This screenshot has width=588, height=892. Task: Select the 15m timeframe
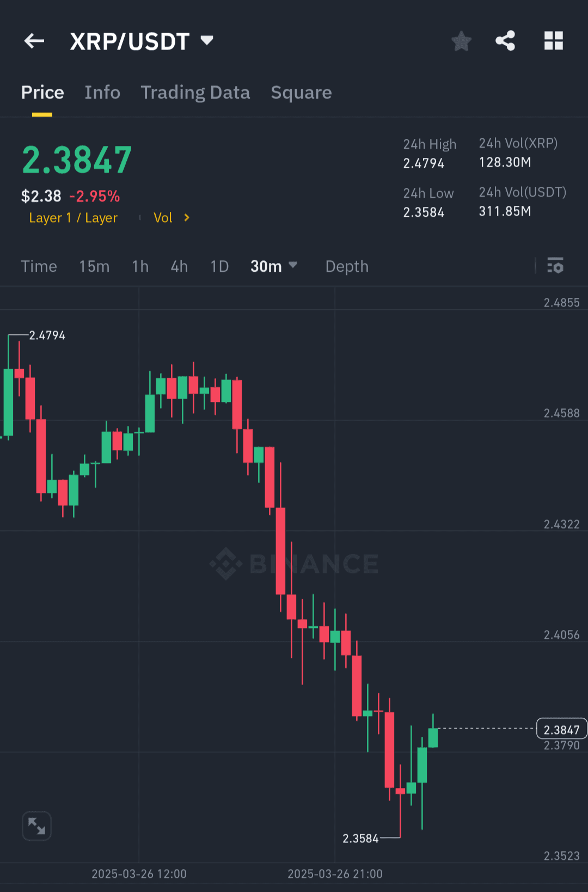[94, 266]
